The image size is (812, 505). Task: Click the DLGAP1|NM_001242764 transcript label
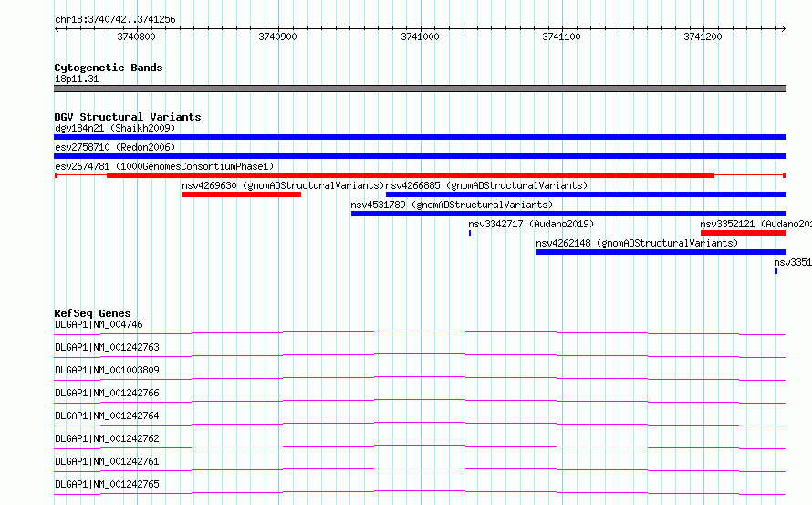pos(107,416)
